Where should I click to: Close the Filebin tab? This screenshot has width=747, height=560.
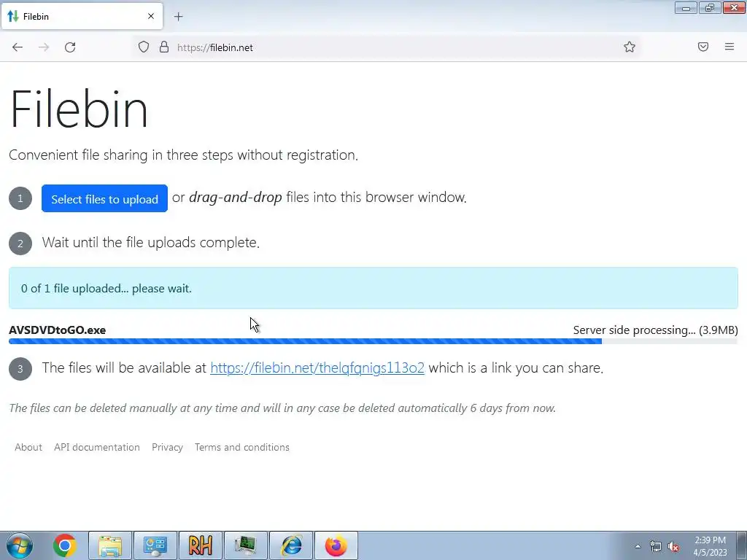tap(151, 16)
